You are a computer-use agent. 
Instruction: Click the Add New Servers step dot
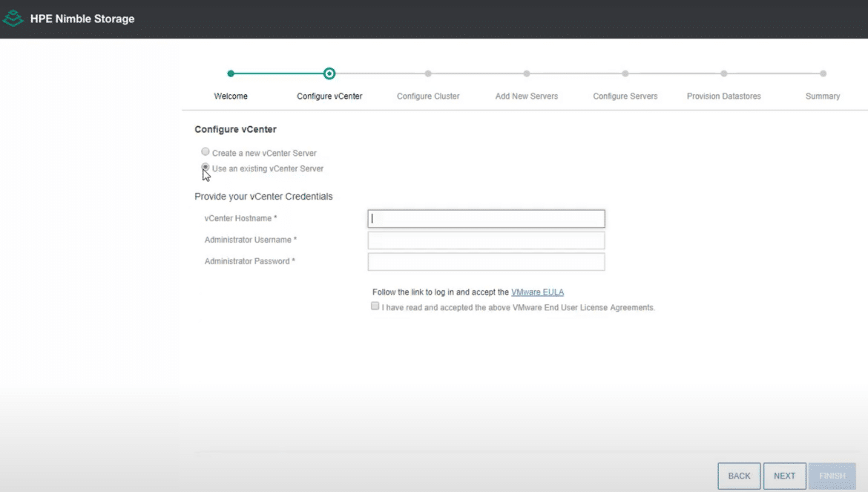pos(527,73)
